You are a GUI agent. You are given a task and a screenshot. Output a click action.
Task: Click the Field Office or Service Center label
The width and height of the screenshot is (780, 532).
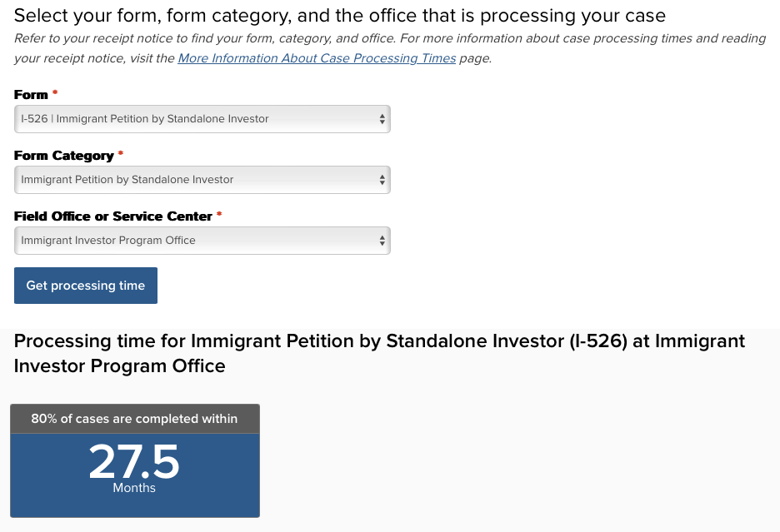click(x=112, y=216)
